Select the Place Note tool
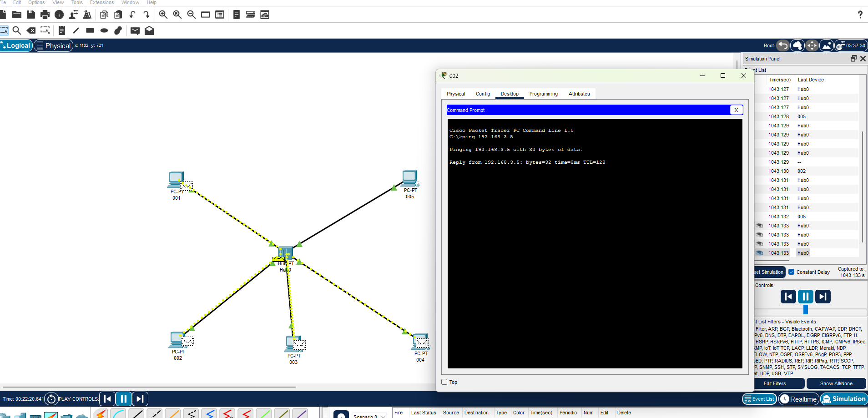This screenshot has height=418, width=868. pos(62,30)
